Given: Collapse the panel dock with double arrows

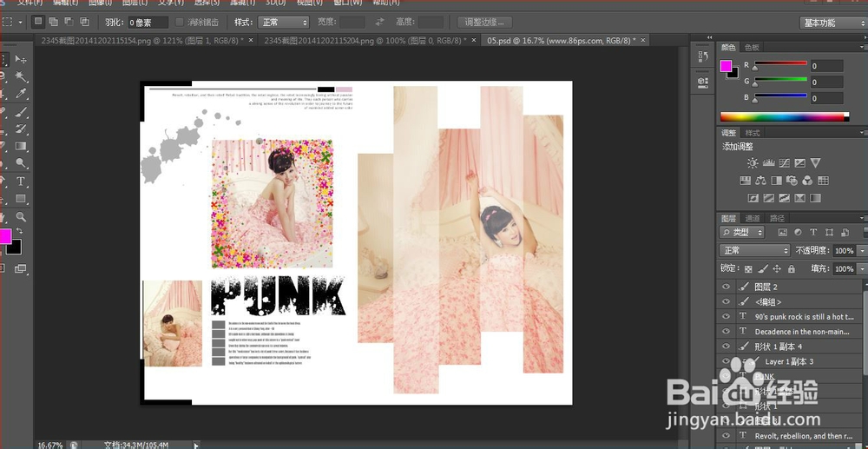Looking at the screenshot, I should (x=710, y=37).
